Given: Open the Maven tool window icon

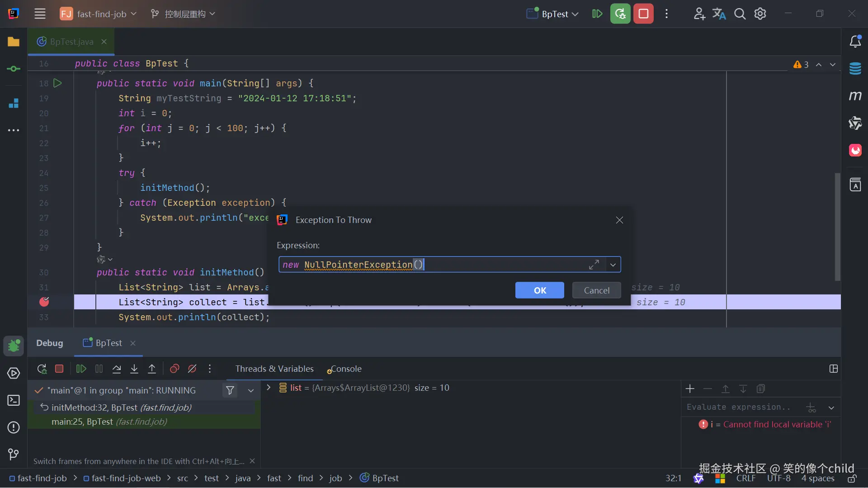Looking at the screenshot, I should click(855, 96).
